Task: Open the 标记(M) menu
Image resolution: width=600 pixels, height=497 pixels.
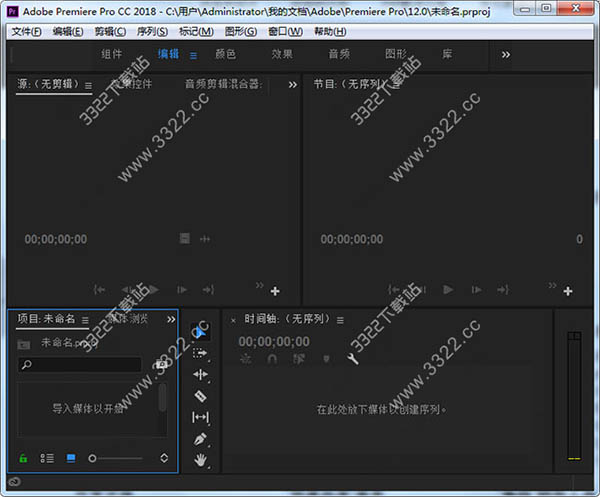Action: (x=196, y=31)
